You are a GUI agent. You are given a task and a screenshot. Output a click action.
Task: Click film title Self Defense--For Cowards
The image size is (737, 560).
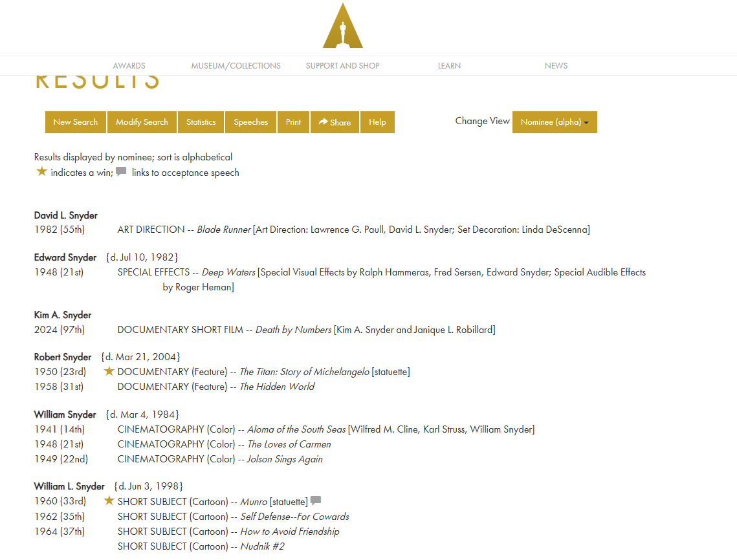tap(294, 517)
